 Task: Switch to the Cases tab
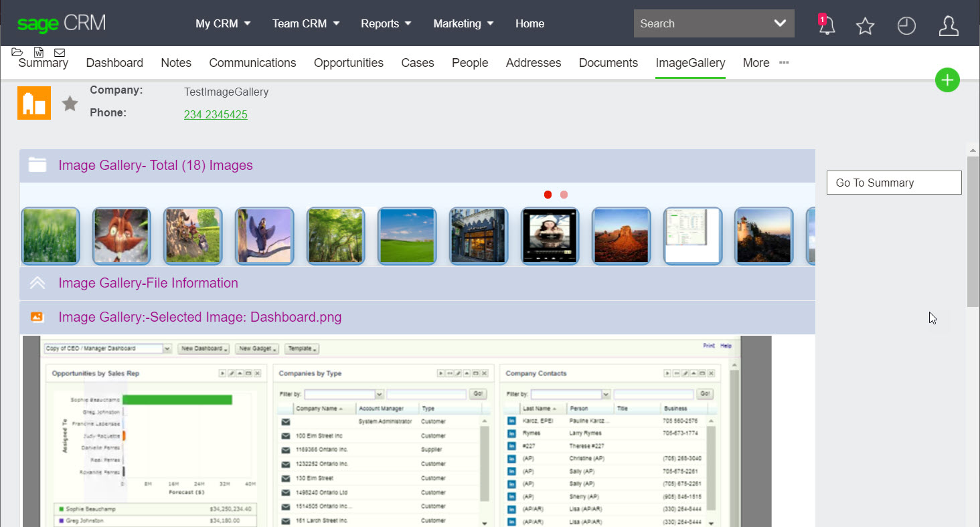418,63
